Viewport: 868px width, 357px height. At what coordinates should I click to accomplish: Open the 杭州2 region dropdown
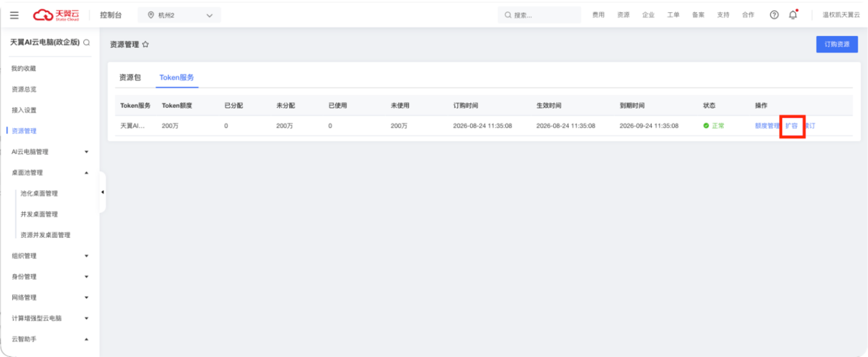click(x=179, y=15)
